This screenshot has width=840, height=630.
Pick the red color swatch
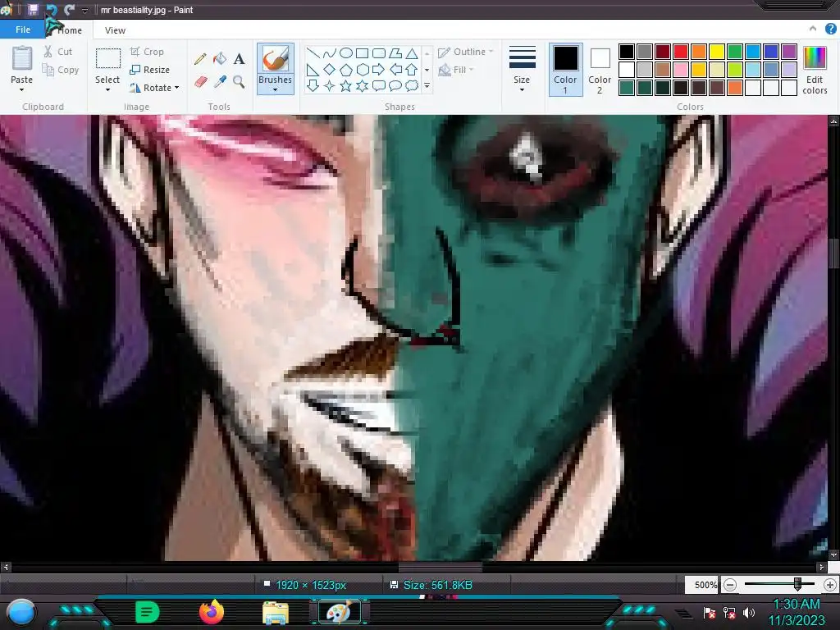point(681,52)
